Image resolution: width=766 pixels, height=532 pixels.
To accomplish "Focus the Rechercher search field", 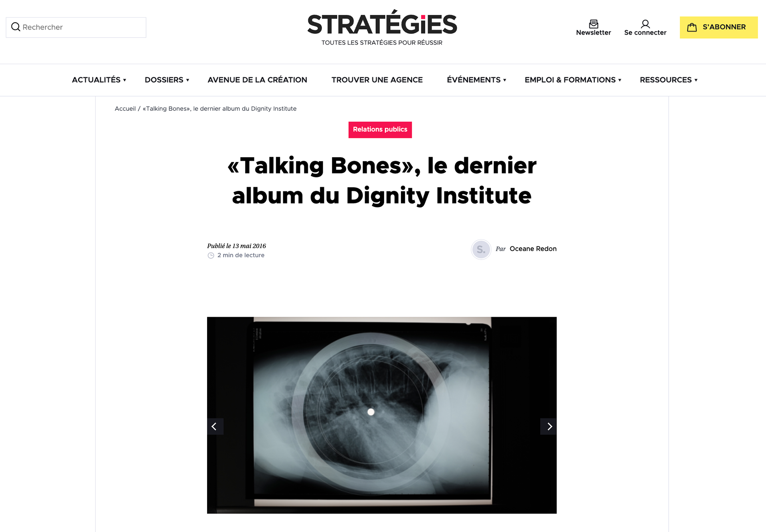I will click(x=76, y=27).
